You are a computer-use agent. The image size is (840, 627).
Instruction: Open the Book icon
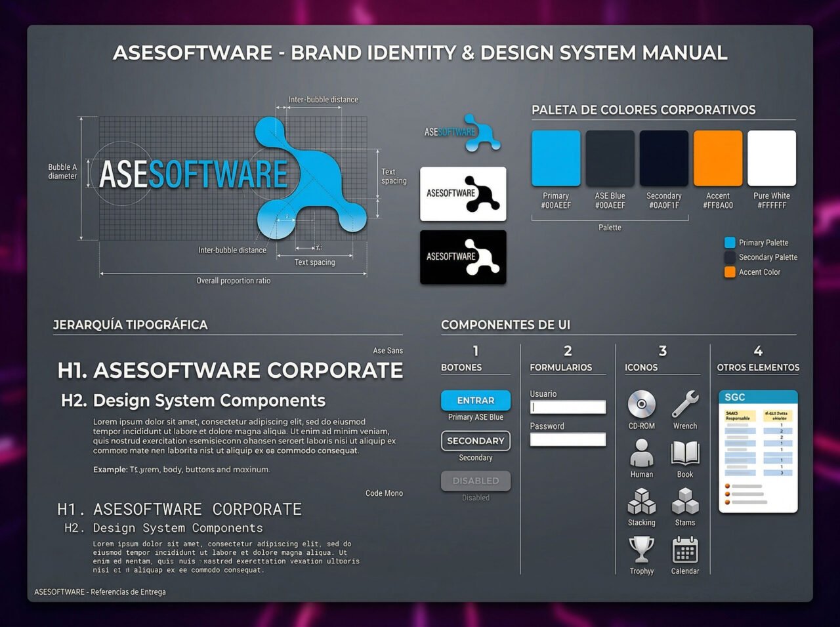[x=684, y=453]
